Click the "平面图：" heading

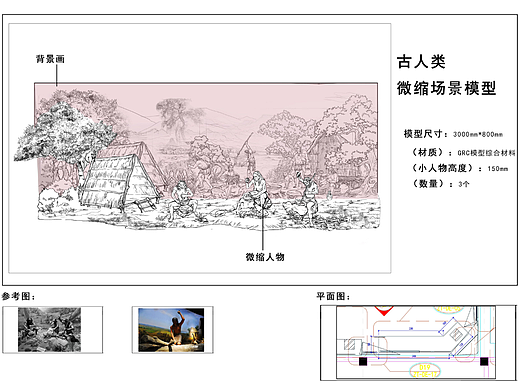[x=333, y=296]
